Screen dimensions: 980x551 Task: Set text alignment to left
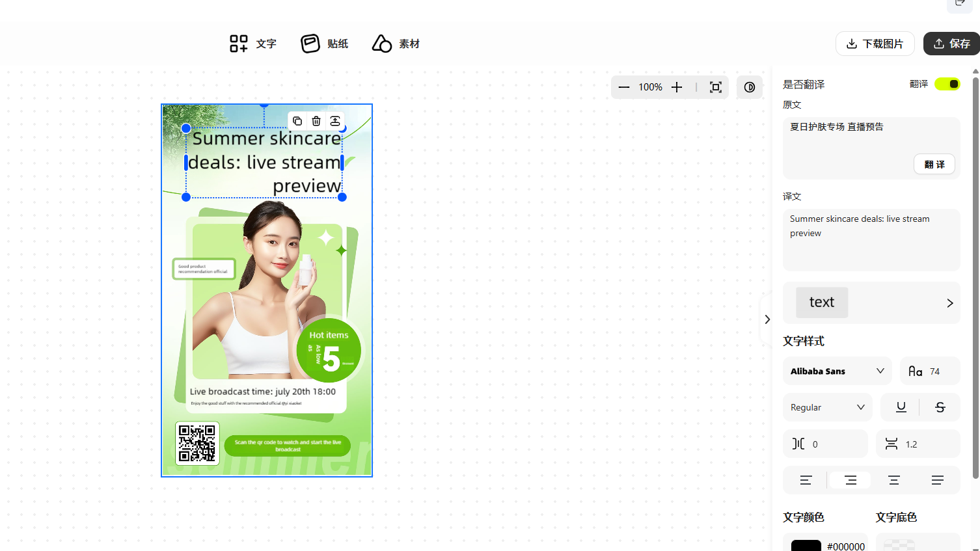point(806,480)
